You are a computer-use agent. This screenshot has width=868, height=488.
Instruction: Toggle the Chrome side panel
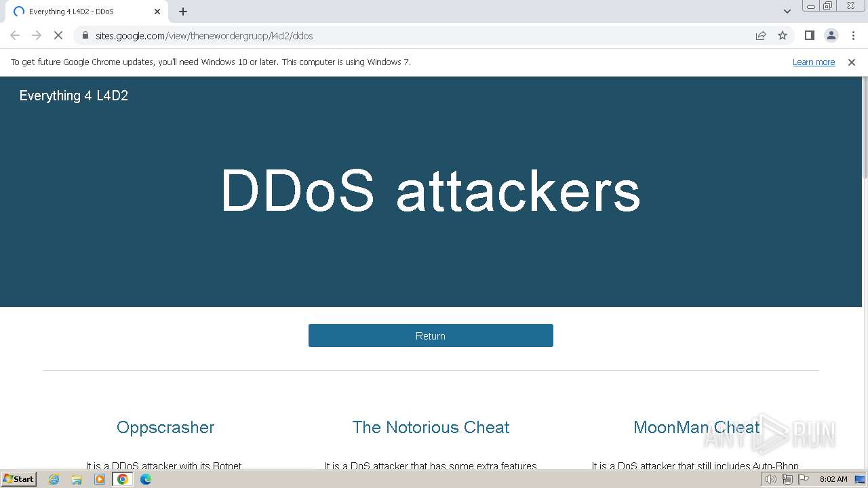[x=809, y=35]
